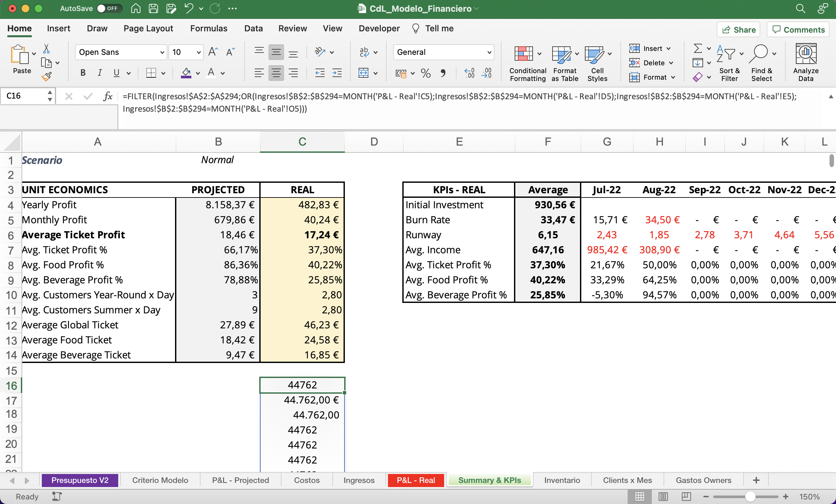
Task: Toggle the AutoSave switch
Action: click(109, 8)
